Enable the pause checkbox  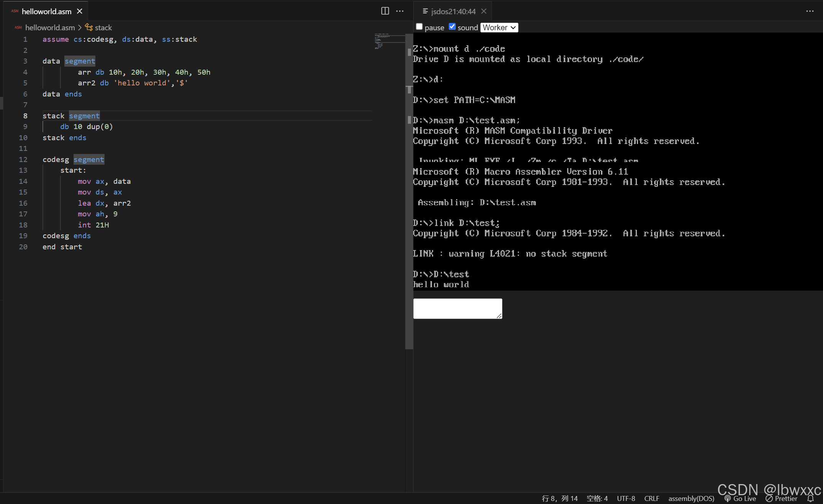pyautogui.click(x=419, y=26)
